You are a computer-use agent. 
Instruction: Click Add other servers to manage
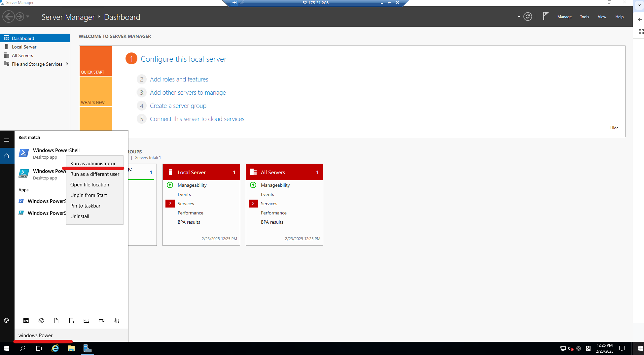pos(188,93)
